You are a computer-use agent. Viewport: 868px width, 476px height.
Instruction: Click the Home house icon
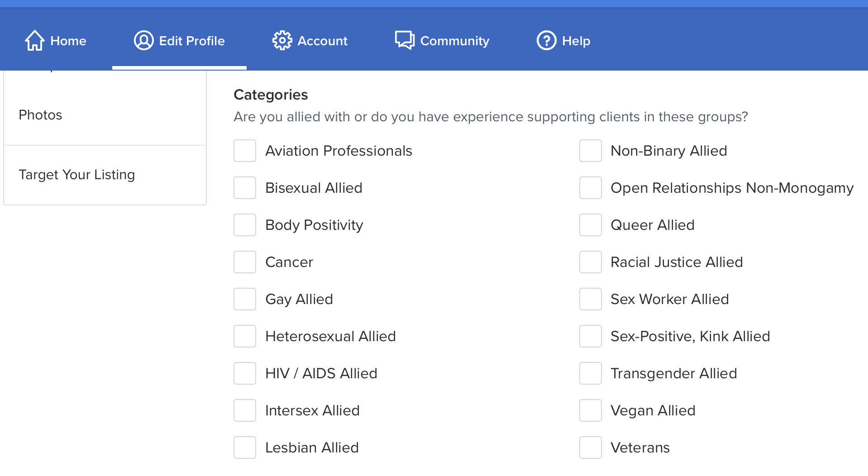click(x=34, y=41)
